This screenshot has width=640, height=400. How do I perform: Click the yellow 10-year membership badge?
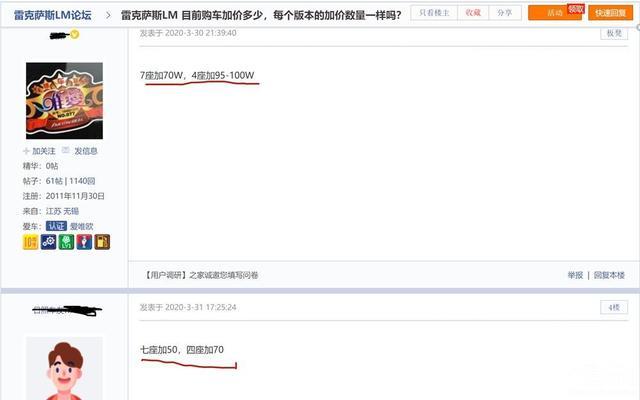30,242
